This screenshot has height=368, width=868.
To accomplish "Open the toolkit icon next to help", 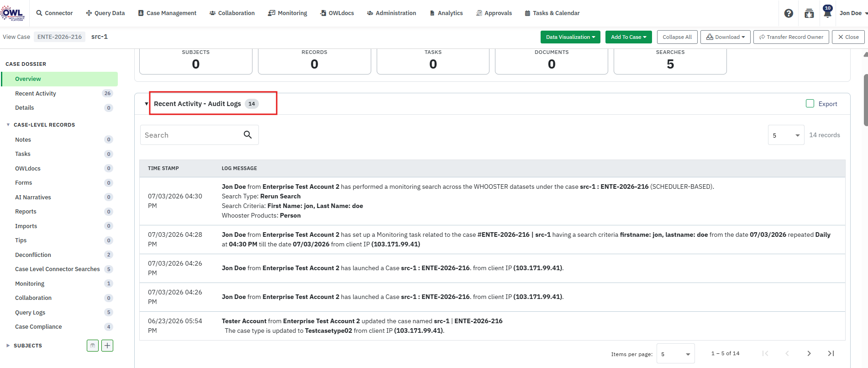I will [809, 13].
